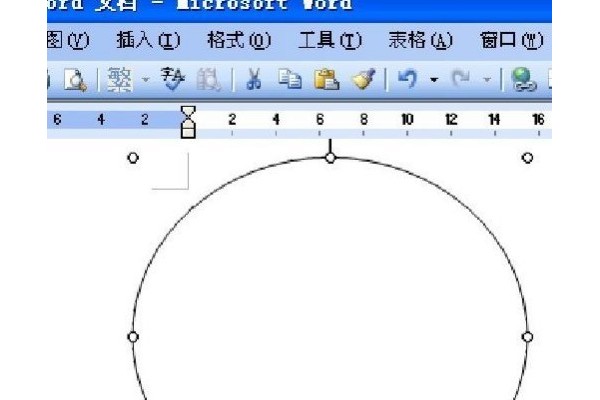This screenshot has height=400, width=600.
Task: Open the 窗口(W) menu
Action: point(512,40)
